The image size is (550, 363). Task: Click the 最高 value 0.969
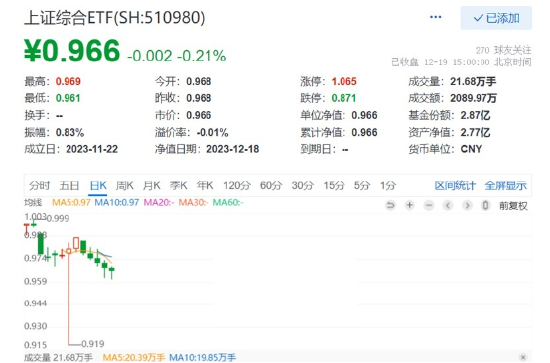point(68,81)
